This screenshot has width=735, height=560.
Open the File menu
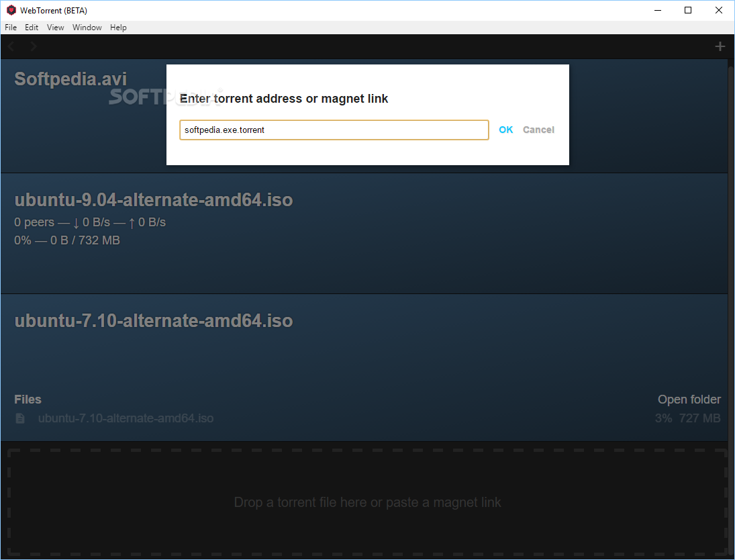11,28
